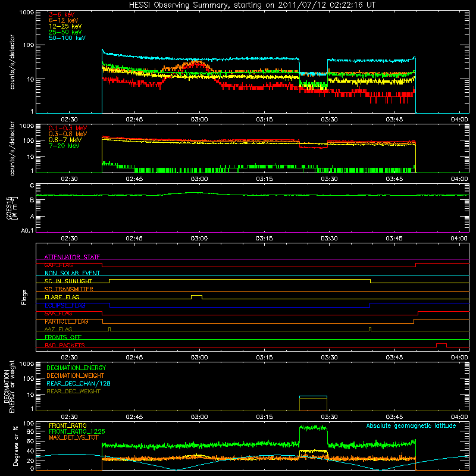Select the PARTICLE_FLAG label
Viewport: 476px width, 476px height.
67,321
